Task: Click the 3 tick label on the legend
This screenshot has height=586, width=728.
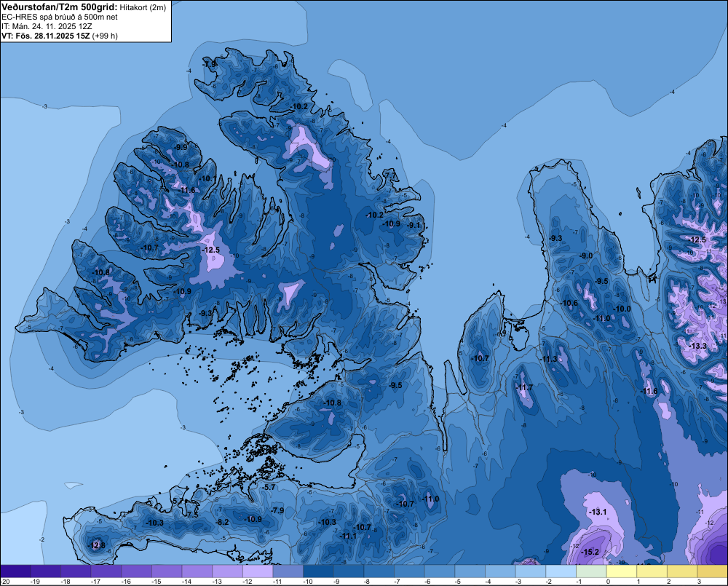Action: click(x=699, y=582)
